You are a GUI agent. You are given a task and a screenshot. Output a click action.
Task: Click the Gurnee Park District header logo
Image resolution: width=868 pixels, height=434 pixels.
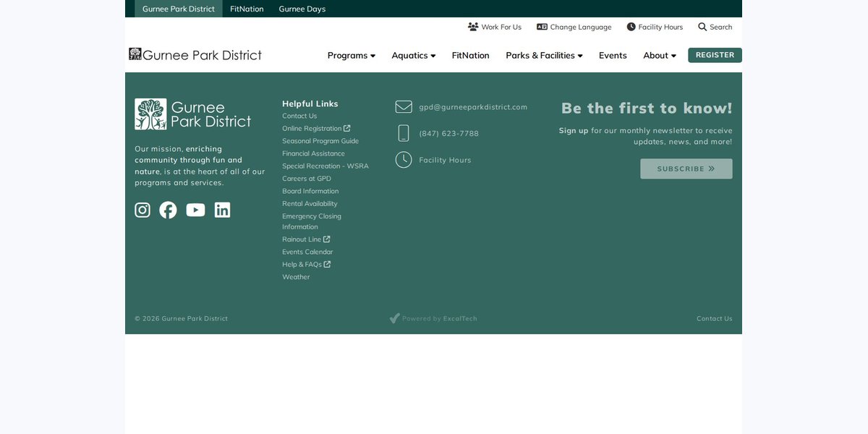[x=195, y=55]
